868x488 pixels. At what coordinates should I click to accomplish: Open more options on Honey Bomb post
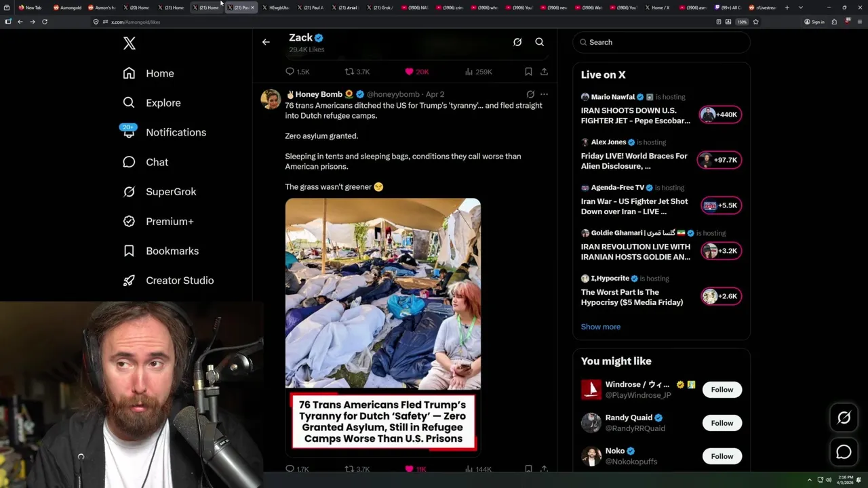coord(544,94)
